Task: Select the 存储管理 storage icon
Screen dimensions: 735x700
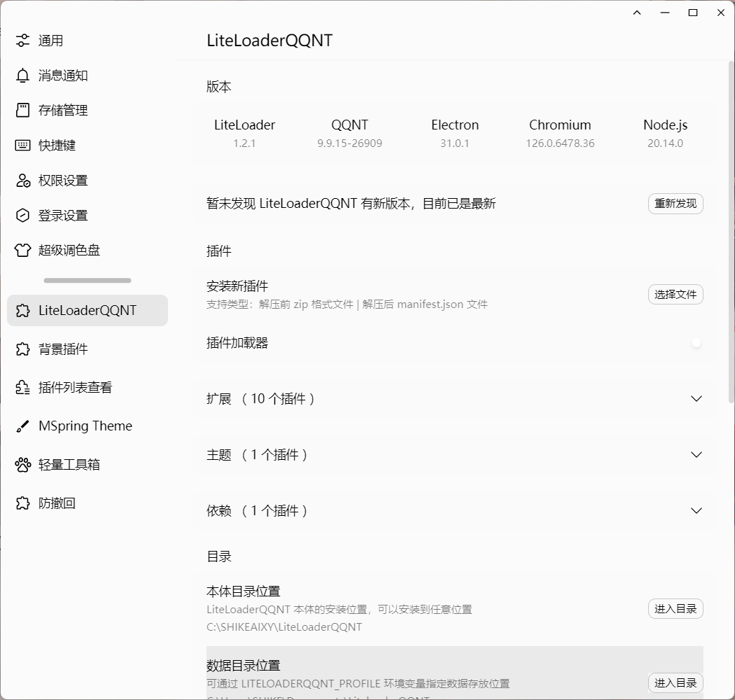Action: tap(23, 111)
